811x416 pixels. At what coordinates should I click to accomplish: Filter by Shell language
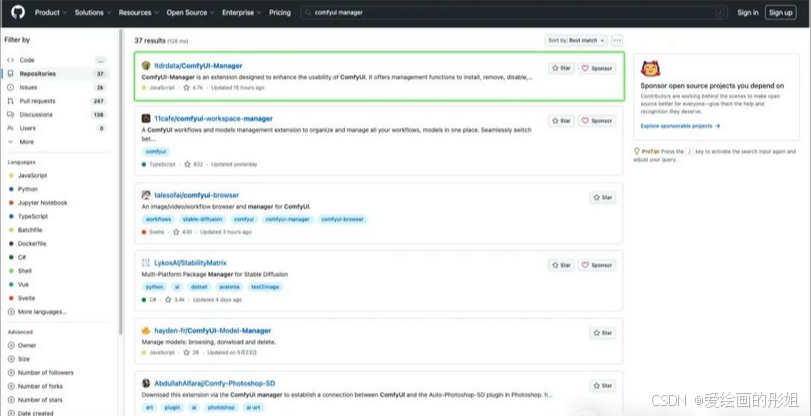point(25,271)
